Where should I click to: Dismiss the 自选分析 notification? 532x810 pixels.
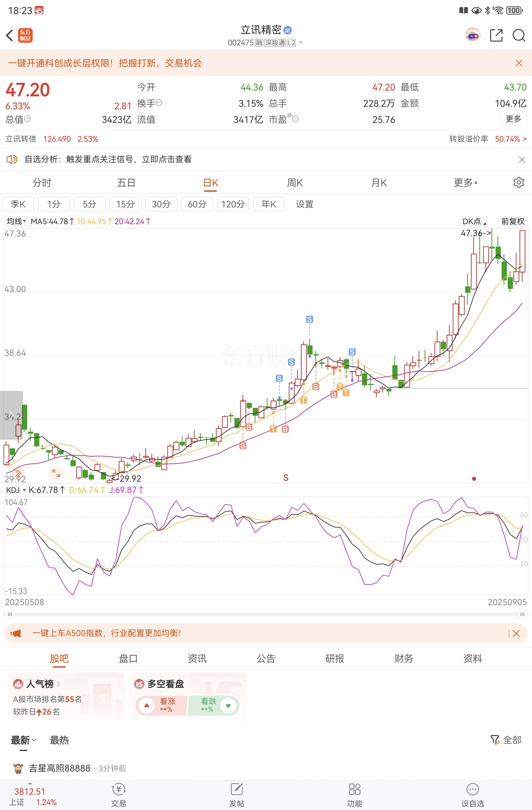[x=522, y=159]
